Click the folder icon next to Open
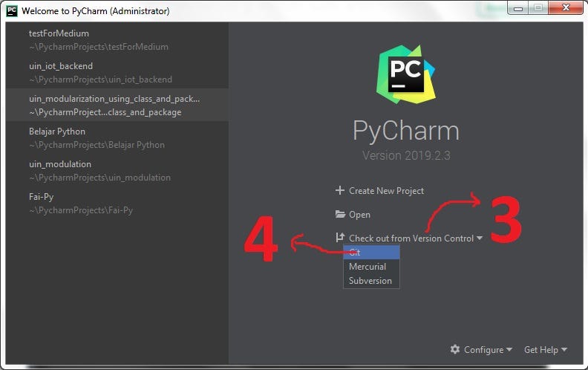The width and height of the screenshot is (588, 370). (340, 214)
